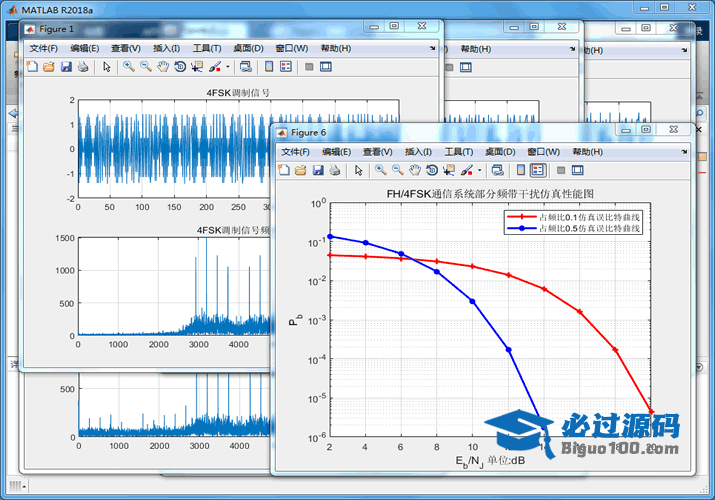The height and width of the screenshot is (500, 715).
Task: Toggle Insert Colorbar in Figure 6
Action: point(521,170)
